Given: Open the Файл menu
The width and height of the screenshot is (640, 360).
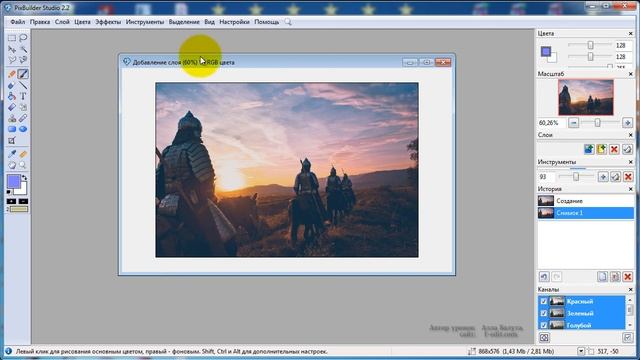Looking at the screenshot, I should [18, 22].
